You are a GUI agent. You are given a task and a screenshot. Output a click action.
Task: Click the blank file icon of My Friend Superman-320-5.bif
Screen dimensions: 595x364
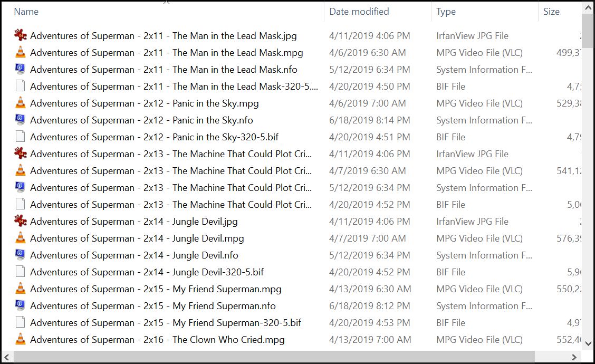(x=21, y=323)
